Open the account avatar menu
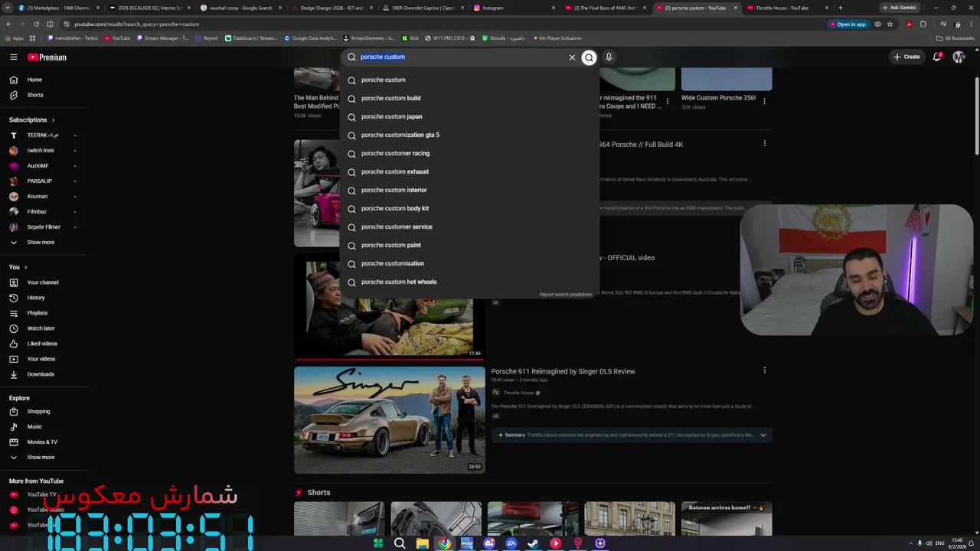 pyautogui.click(x=959, y=57)
